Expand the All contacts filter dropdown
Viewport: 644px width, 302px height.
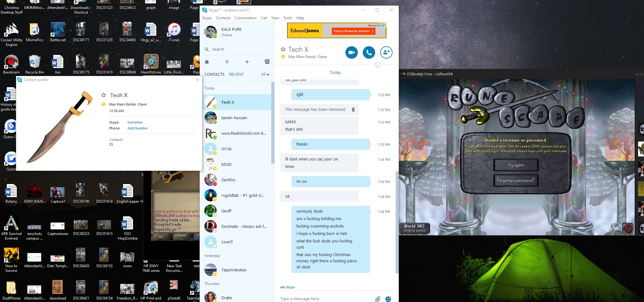pyautogui.click(x=265, y=74)
